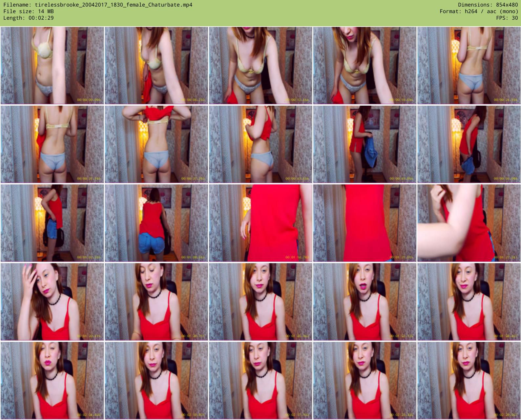Screen dimensions: 521x420
Task: Open the center thumbnail of the whole grid
Action: pos(260,223)
